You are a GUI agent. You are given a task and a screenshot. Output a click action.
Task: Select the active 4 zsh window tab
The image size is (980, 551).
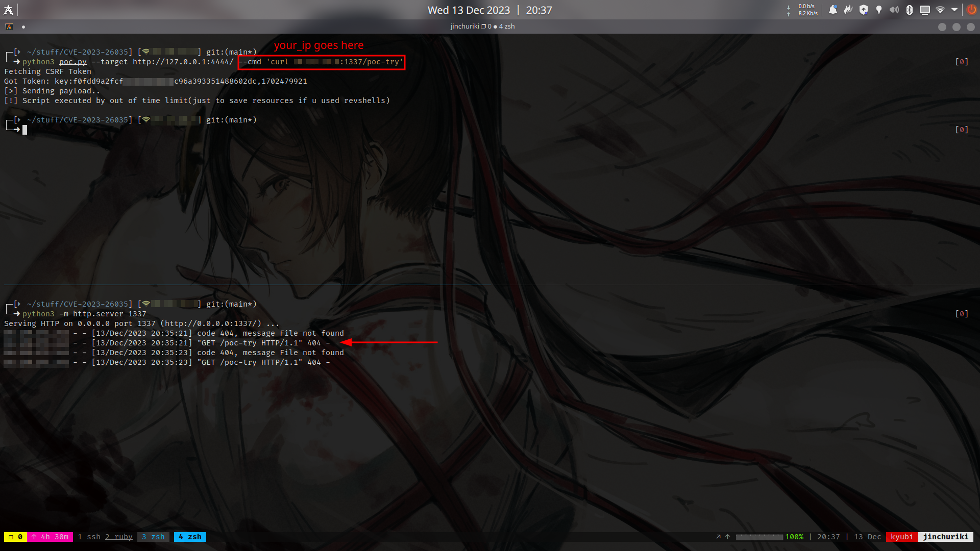tap(190, 537)
